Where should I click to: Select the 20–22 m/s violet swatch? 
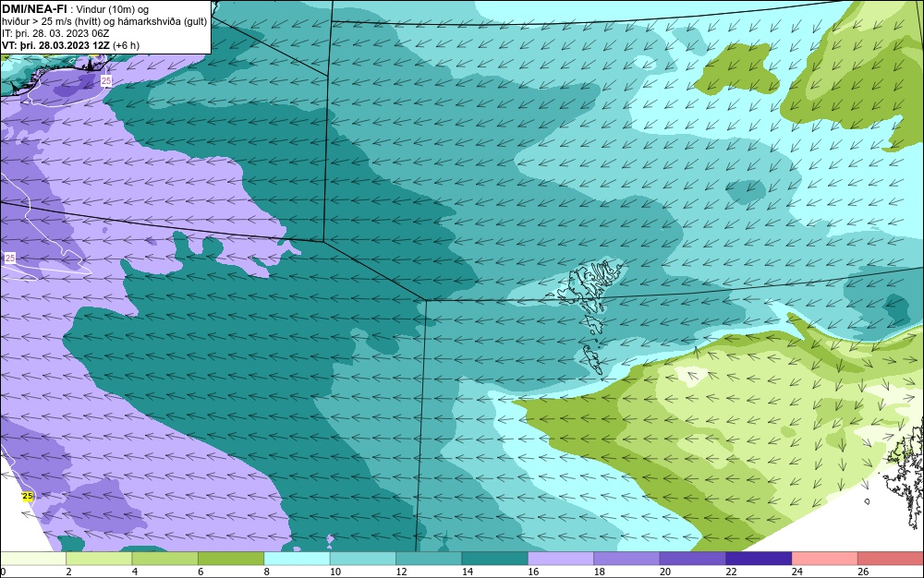tap(693, 559)
